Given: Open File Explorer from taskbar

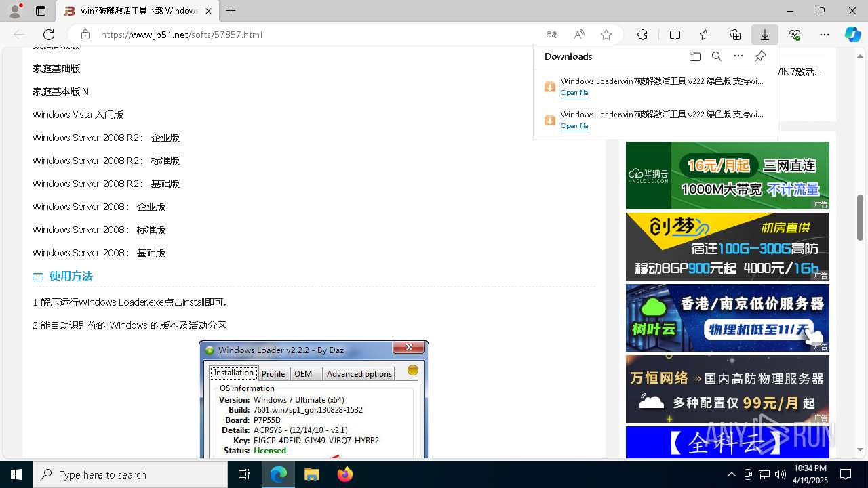Looking at the screenshot, I should pyautogui.click(x=311, y=474).
